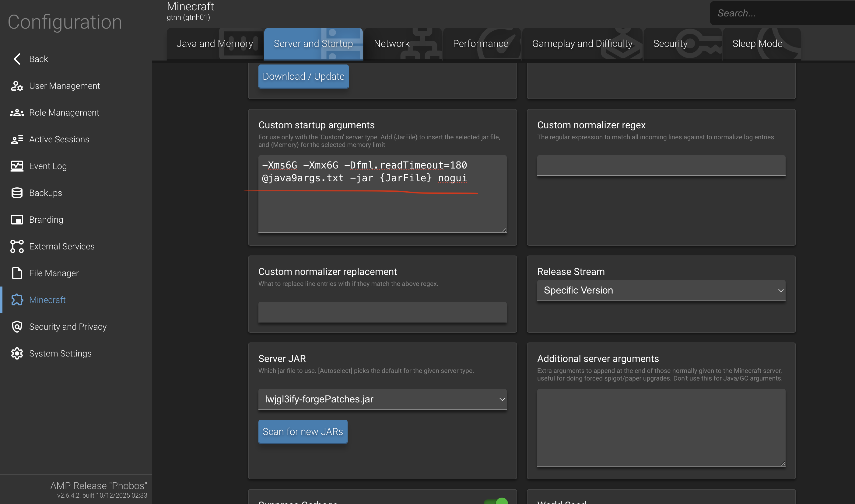This screenshot has width=855, height=504.
Task: Click Scan for new JARs button
Action: click(x=303, y=432)
